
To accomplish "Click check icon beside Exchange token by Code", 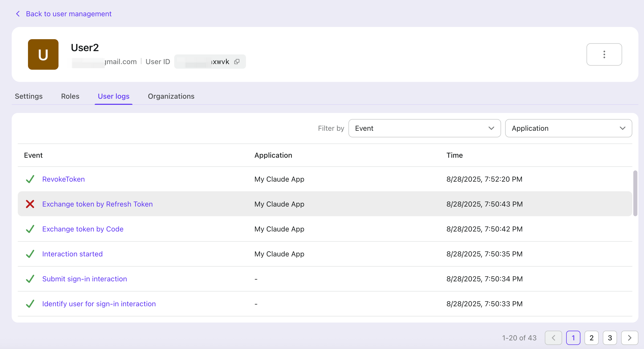I will [30, 229].
